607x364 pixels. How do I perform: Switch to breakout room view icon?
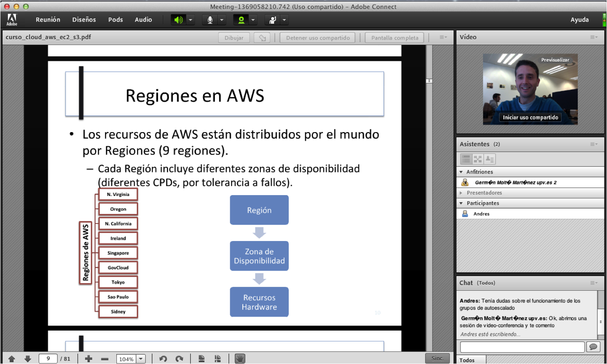point(478,159)
